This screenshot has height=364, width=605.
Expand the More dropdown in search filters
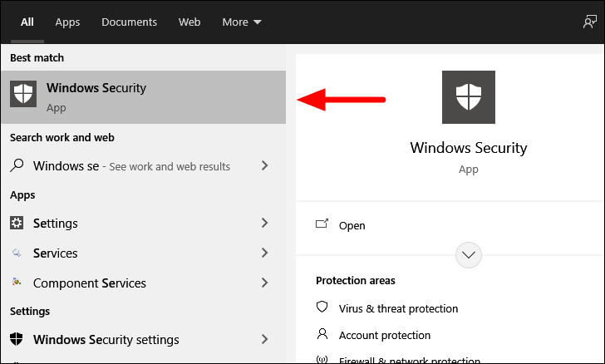(x=242, y=22)
